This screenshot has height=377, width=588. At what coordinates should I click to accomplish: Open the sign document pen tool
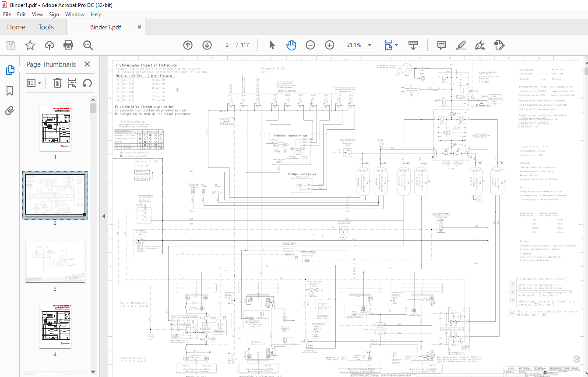pos(480,45)
